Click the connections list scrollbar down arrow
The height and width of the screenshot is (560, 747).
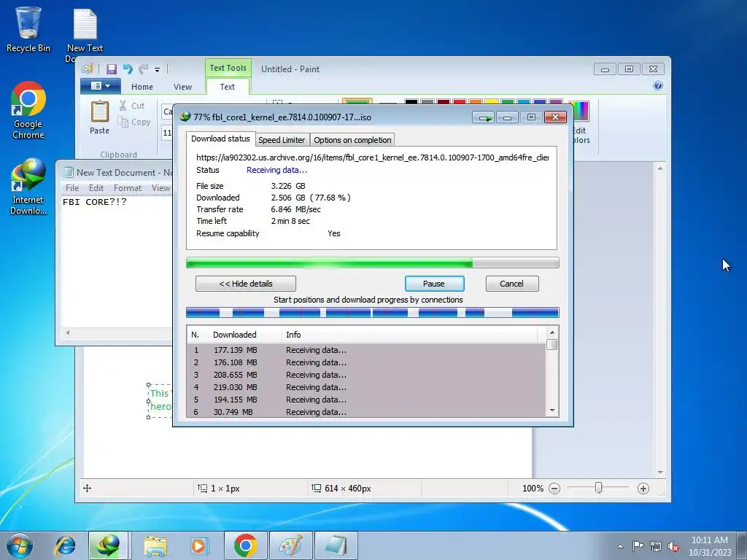552,411
